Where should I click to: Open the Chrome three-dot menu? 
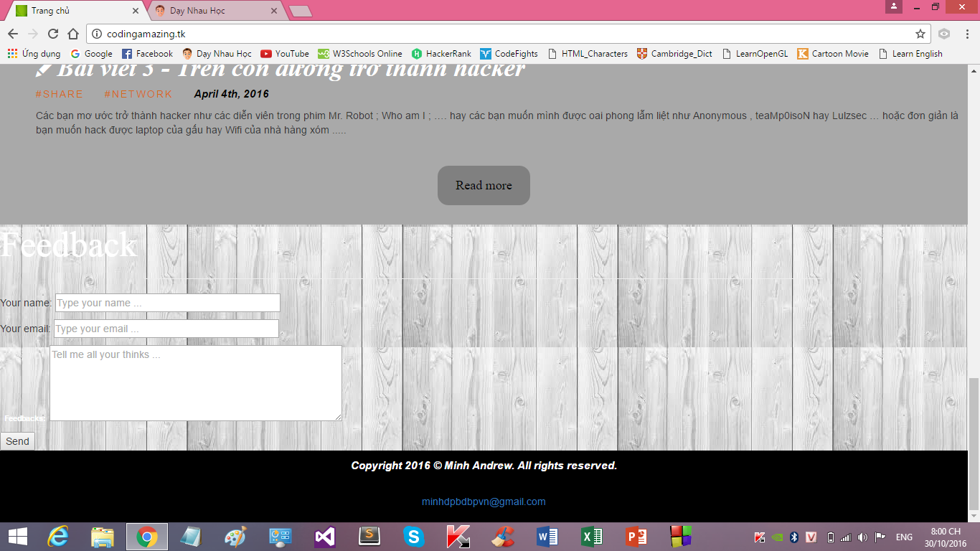point(966,34)
